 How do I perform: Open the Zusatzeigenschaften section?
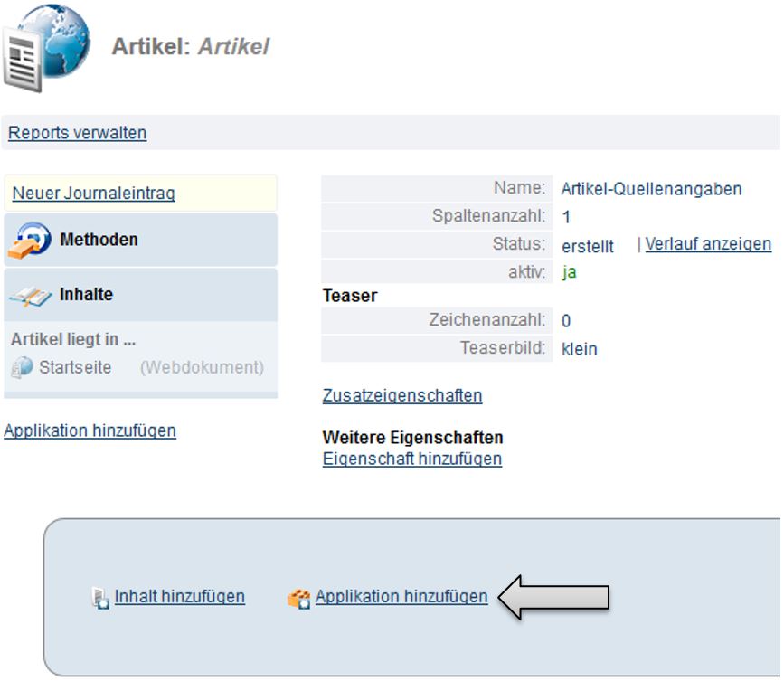coord(401,395)
